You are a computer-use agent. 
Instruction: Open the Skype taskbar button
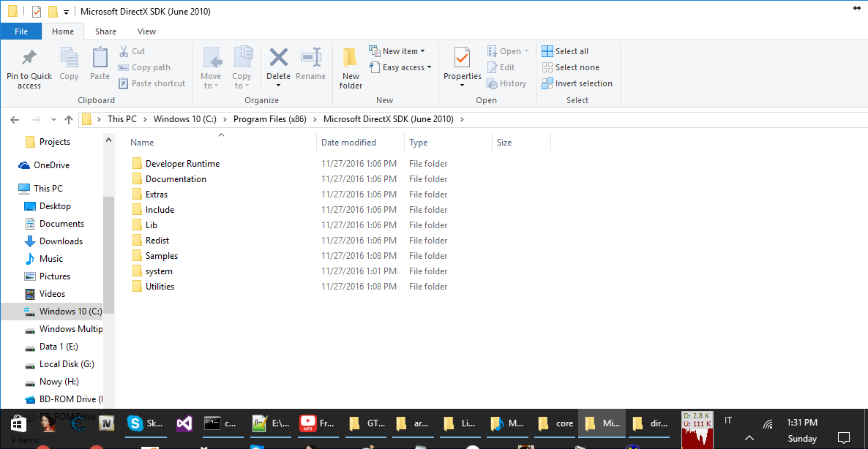pos(146,424)
